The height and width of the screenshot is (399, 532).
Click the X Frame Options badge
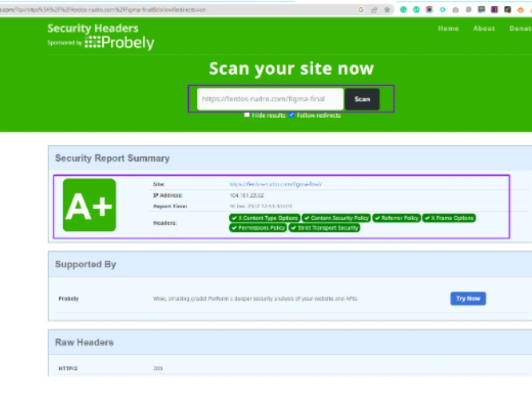coord(449,218)
